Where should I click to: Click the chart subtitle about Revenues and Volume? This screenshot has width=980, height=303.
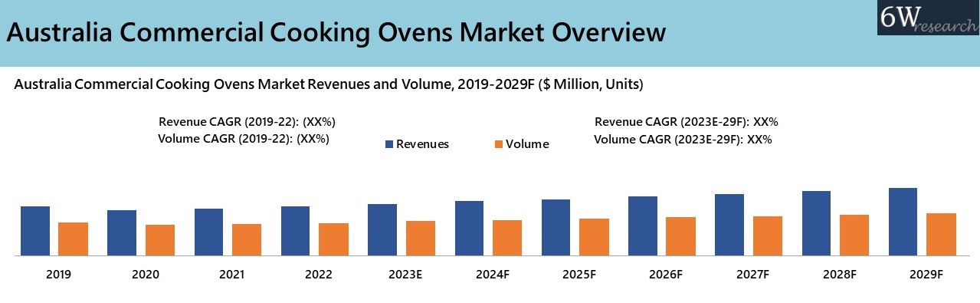[x=329, y=85]
